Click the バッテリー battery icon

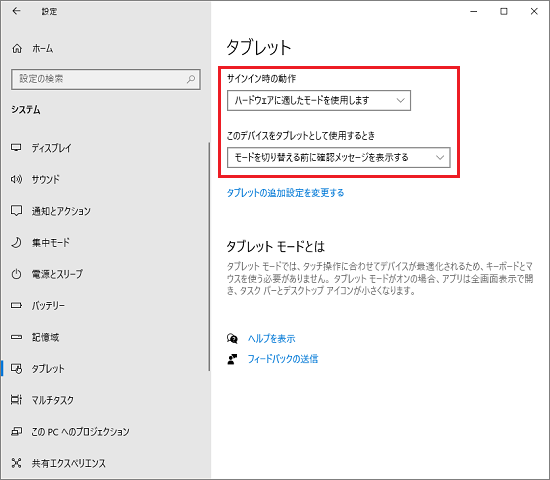point(16,306)
